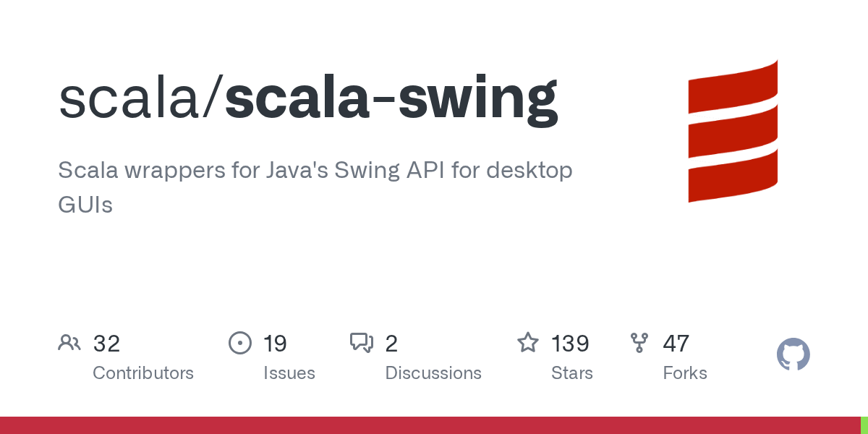Click the "Contributors" label
The width and height of the screenshot is (868, 434).
tap(143, 373)
